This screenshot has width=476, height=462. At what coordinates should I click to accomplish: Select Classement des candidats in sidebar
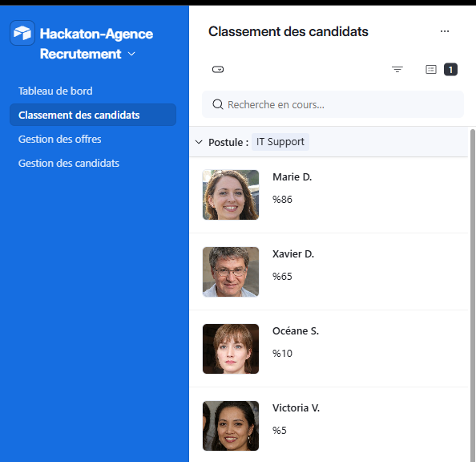93,115
